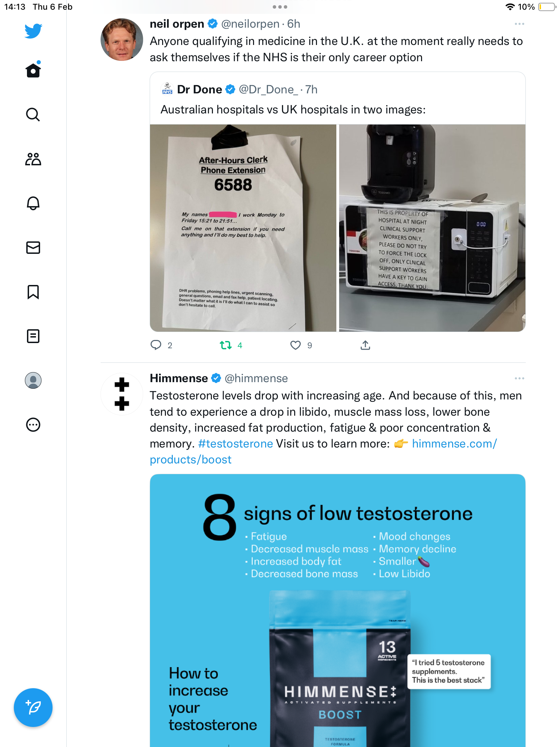Open the More circle menu in sidebar
The width and height of the screenshot is (560, 747).
[x=33, y=425]
